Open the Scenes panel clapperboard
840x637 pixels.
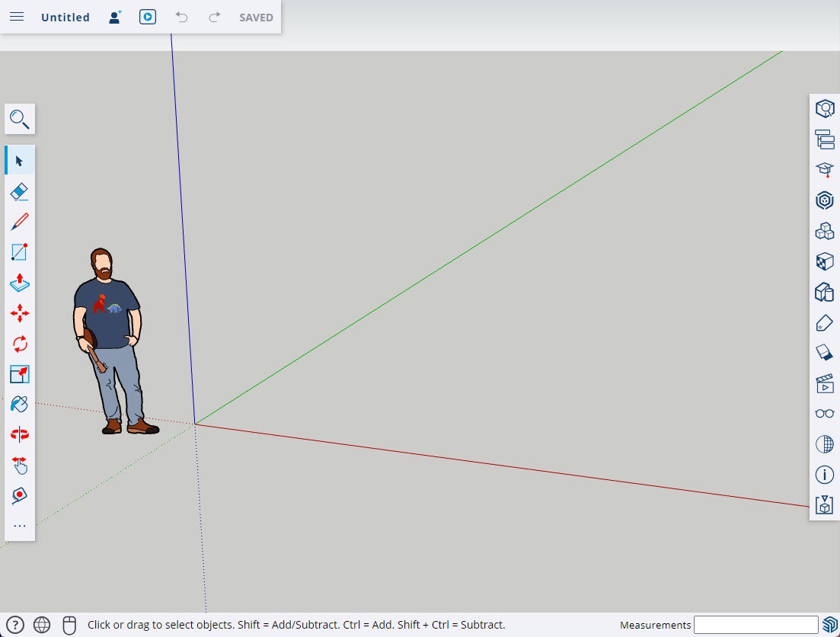click(x=824, y=383)
